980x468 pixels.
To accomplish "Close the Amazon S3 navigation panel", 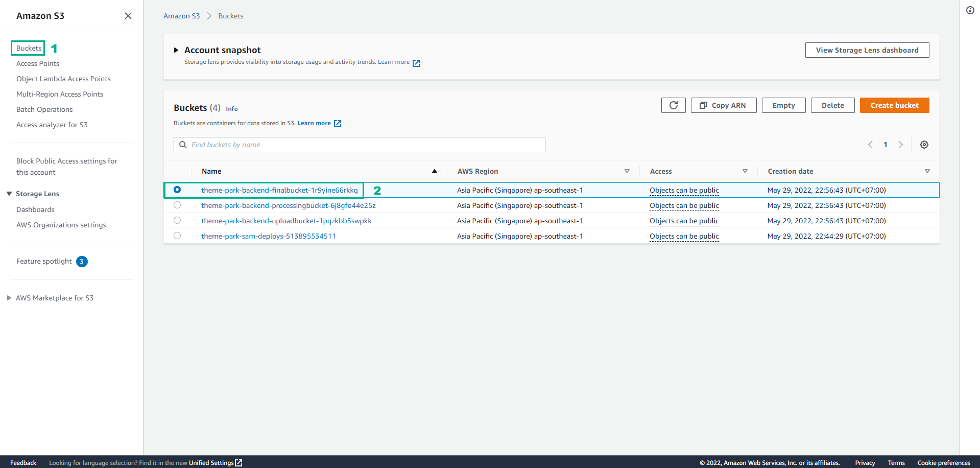I will pyautogui.click(x=128, y=16).
